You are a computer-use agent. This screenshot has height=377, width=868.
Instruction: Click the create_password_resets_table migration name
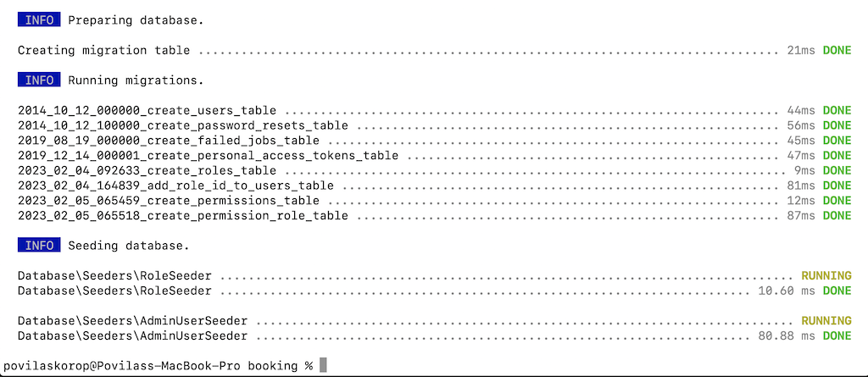[183, 125]
